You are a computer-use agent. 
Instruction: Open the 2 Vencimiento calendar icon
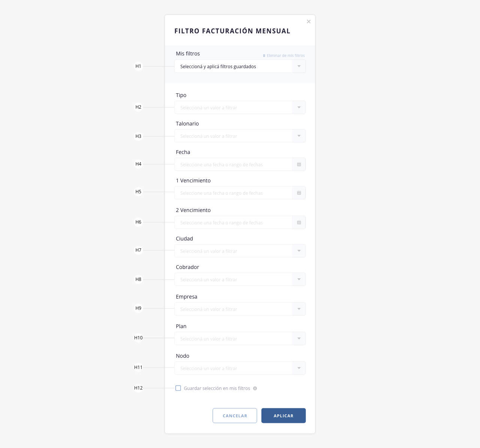[x=299, y=223]
